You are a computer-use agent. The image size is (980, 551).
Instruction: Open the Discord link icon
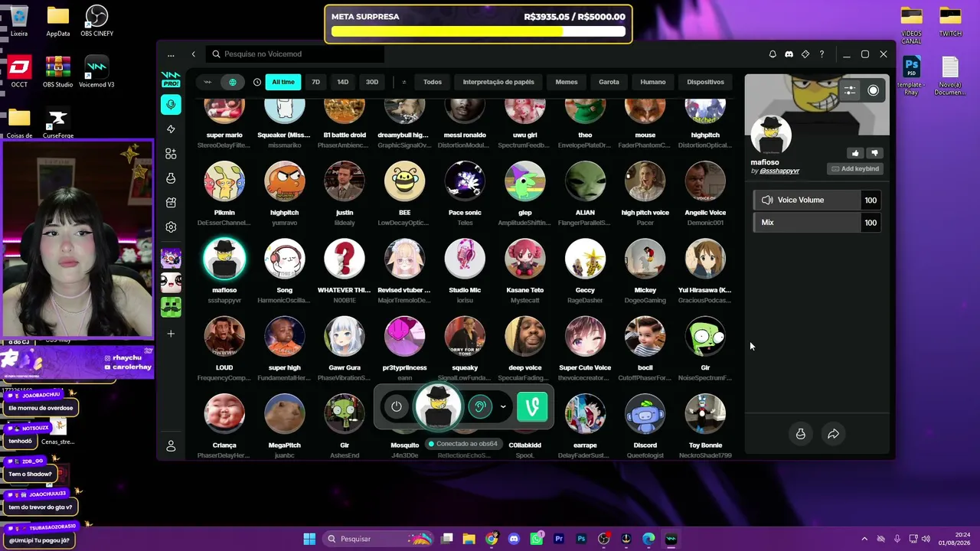click(789, 54)
